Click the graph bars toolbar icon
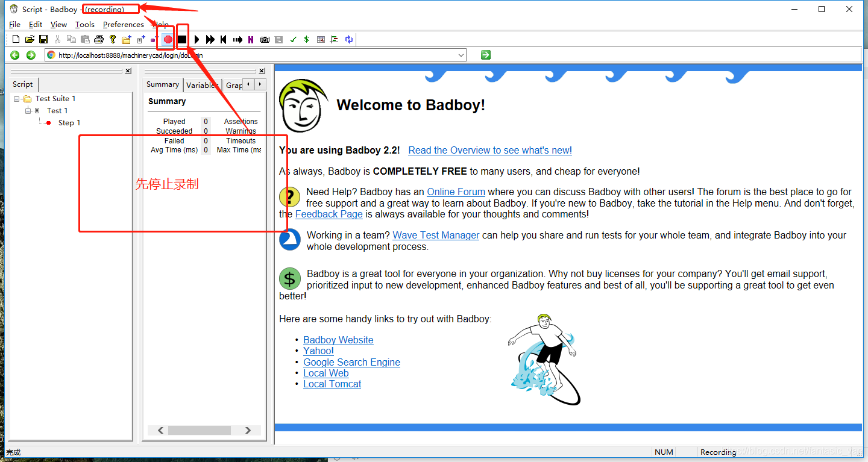Viewport: 868px width, 462px height. click(335, 39)
